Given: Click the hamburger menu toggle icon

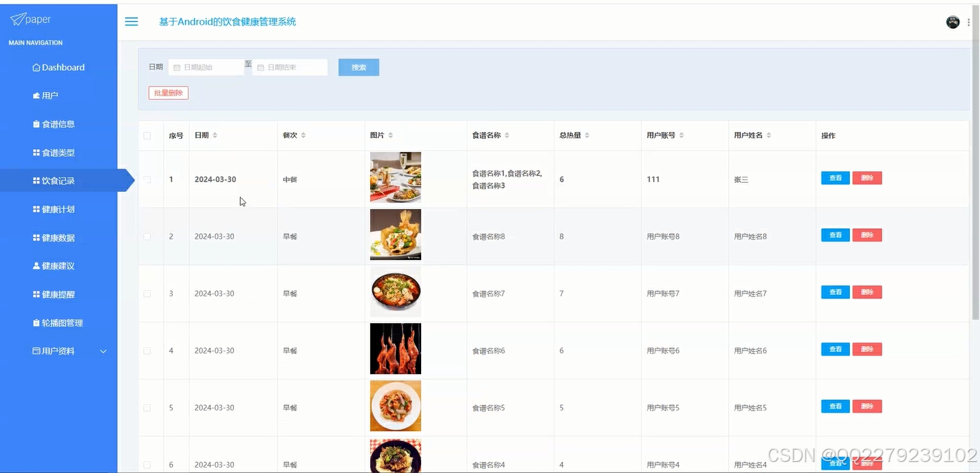Looking at the screenshot, I should coord(131,21).
